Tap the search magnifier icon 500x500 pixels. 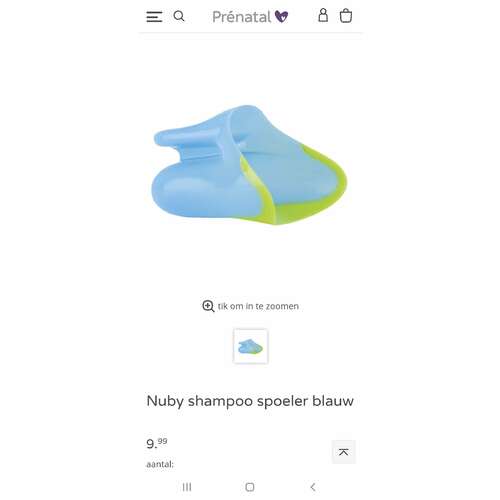pos(179,16)
